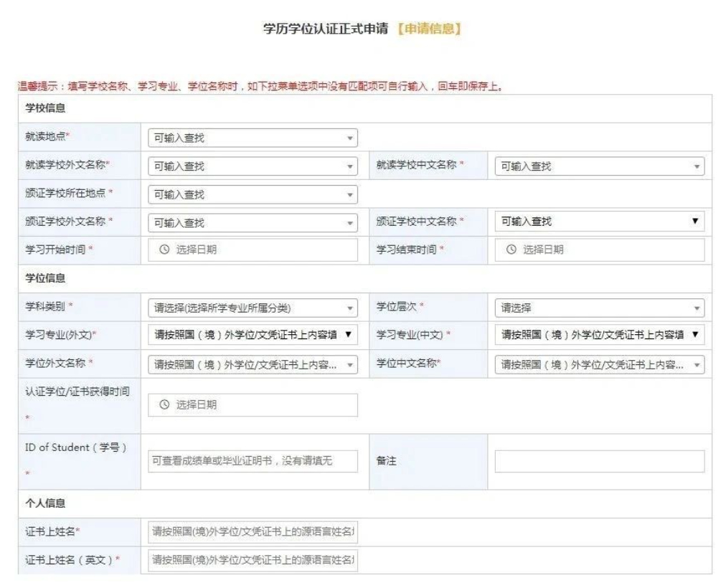Expand the 学习专业(中文) combo box
This screenshot has height=588, width=726.
599,334
